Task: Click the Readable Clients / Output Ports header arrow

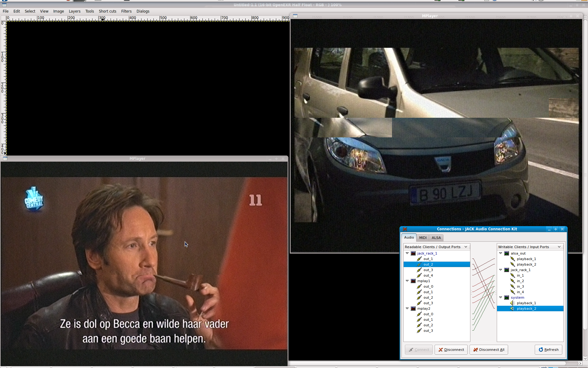Action: tap(466, 247)
